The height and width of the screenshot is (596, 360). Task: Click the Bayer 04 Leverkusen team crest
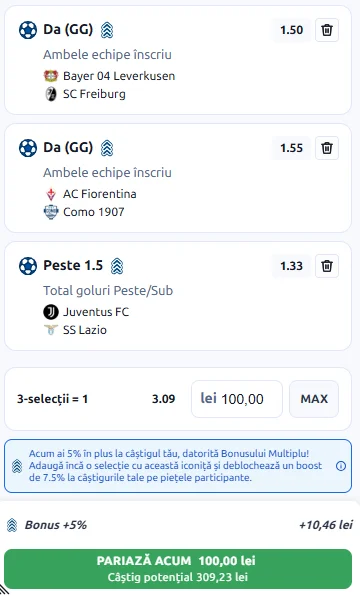click(51, 76)
